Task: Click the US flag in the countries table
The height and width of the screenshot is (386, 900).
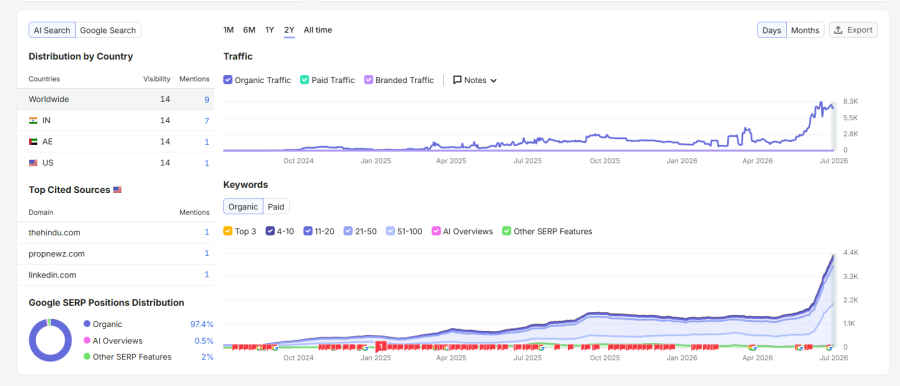Action: pos(33,163)
